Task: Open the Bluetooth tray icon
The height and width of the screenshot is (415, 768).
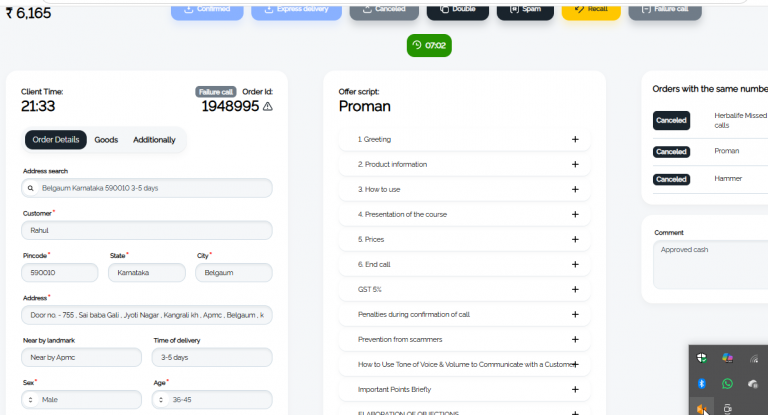Action: [x=701, y=384]
